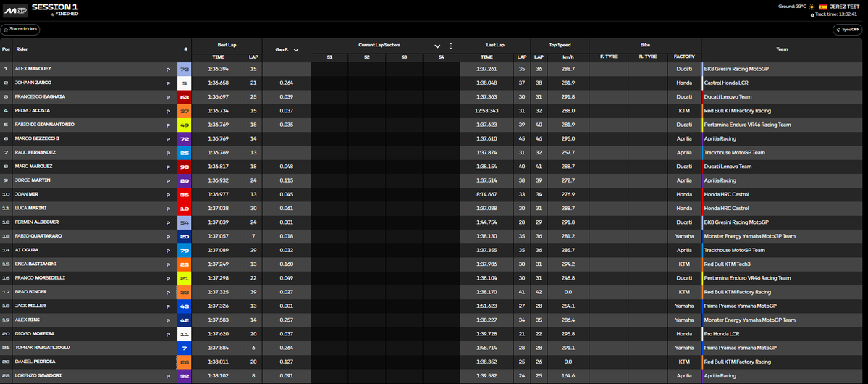Screen dimensions: 868x384
Task: Click number 63 red badge for Bagnaia
Action: click(x=185, y=97)
